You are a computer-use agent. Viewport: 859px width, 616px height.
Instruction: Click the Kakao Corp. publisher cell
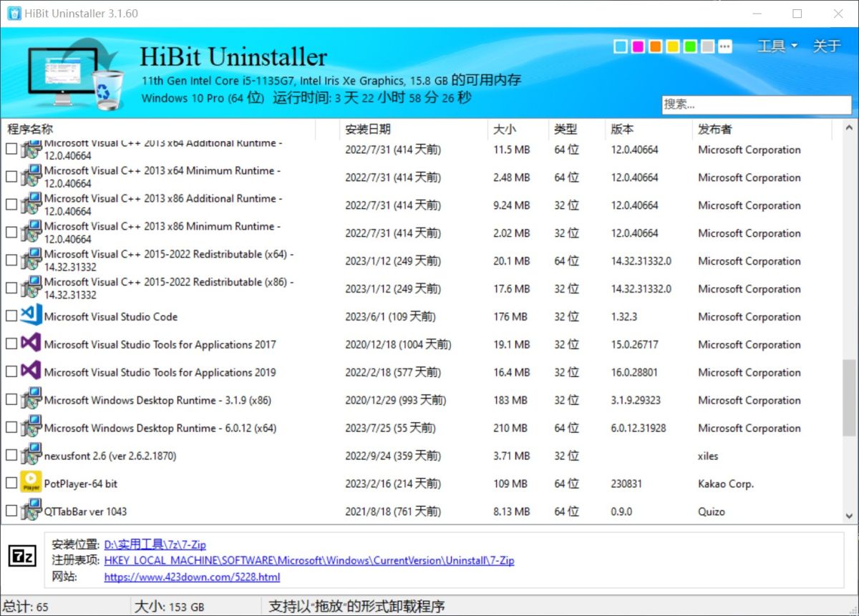click(x=726, y=484)
